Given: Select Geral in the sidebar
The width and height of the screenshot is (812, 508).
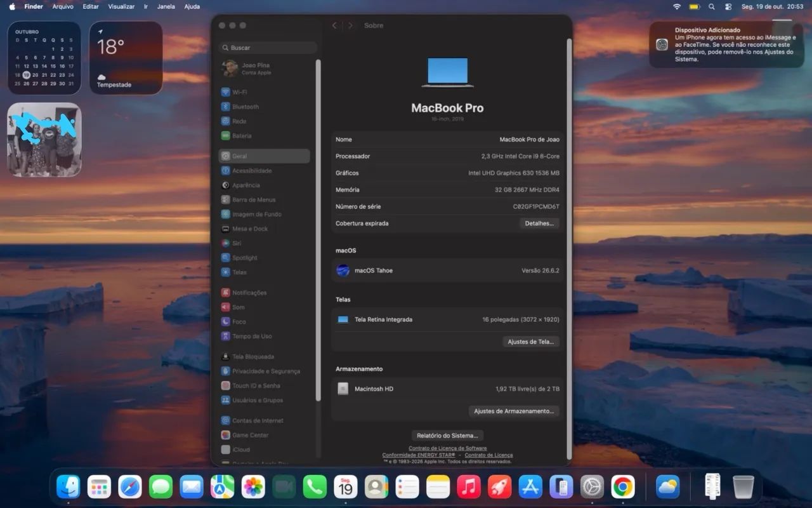Looking at the screenshot, I should tap(265, 156).
